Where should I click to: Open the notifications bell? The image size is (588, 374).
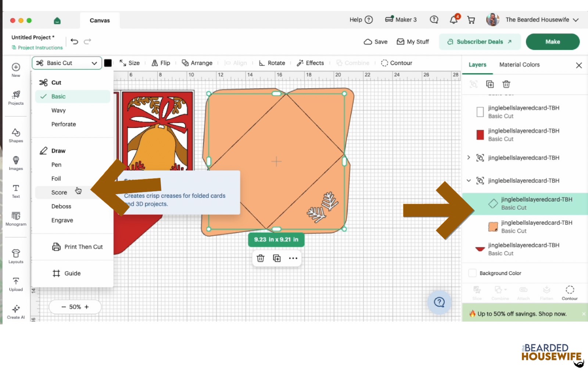pos(454,20)
